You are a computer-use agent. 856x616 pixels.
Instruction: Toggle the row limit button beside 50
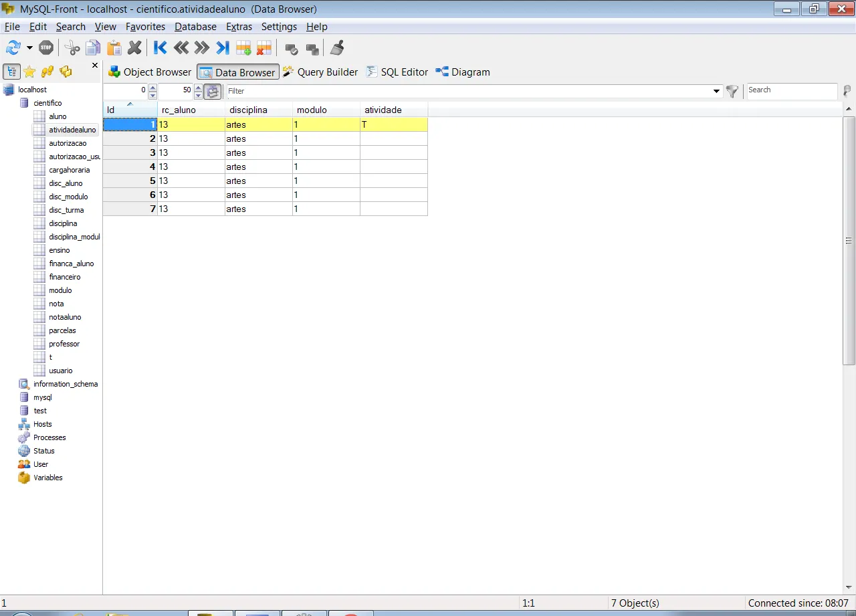click(212, 91)
